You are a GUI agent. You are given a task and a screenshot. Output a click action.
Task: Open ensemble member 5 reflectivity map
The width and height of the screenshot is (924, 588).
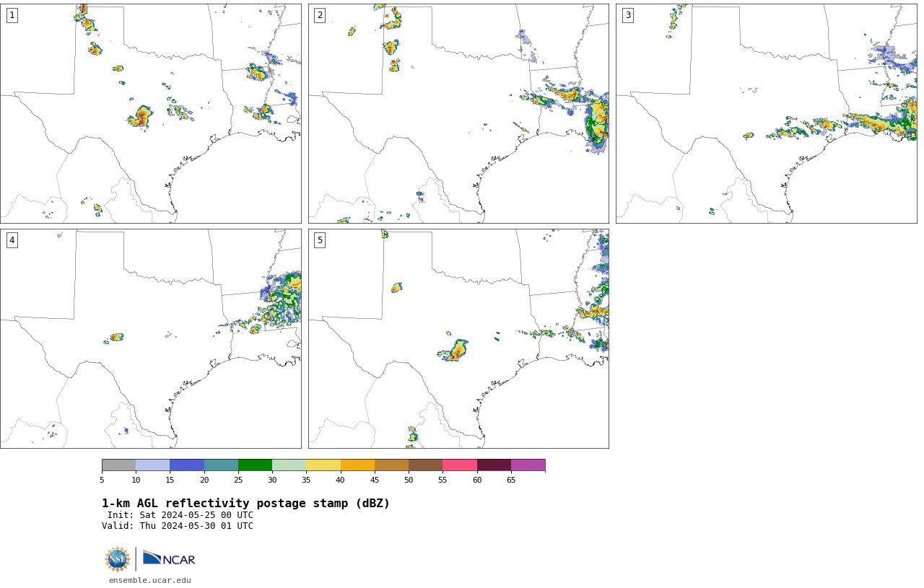(x=458, y=338)
